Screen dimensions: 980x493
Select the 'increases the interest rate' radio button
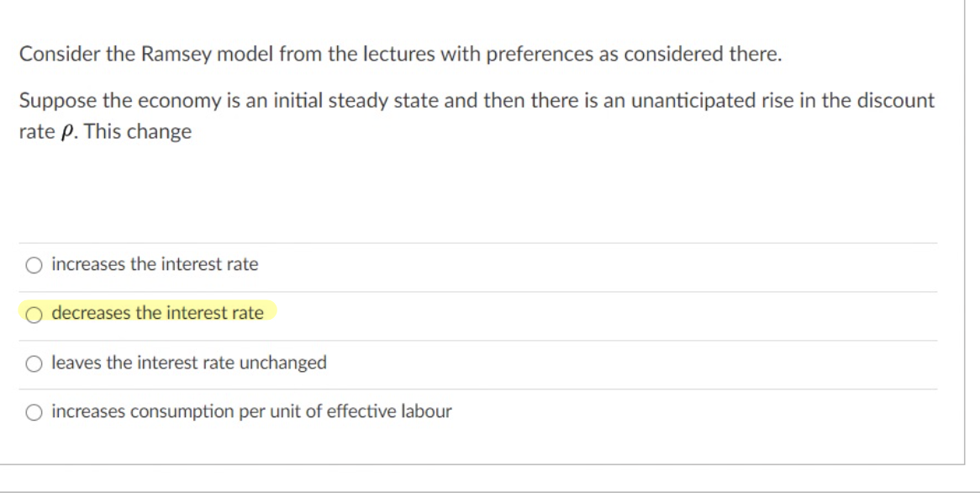click(34, 264)
